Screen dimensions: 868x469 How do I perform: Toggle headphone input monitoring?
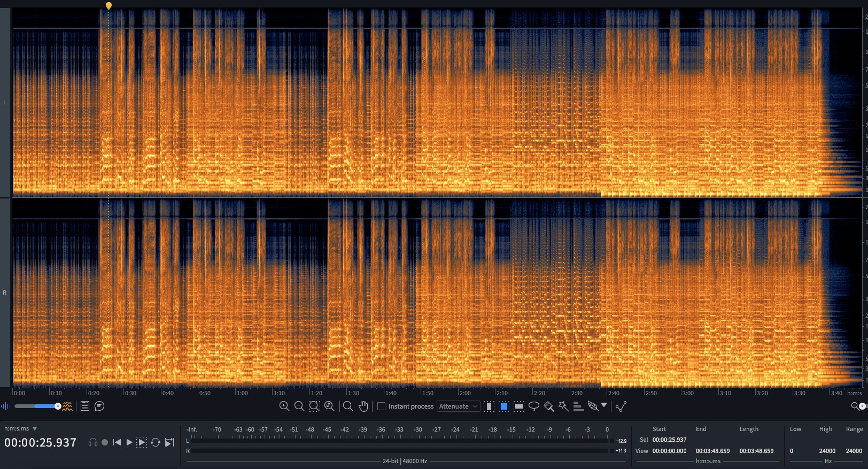point(93,442)
